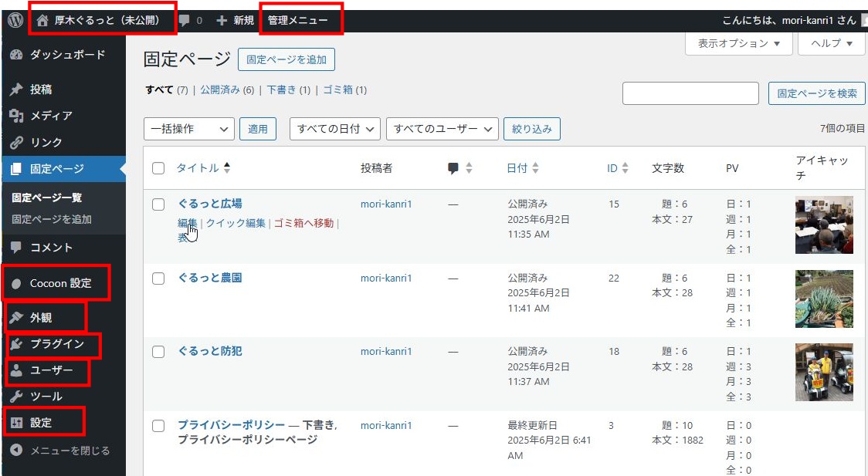
Task: Check the box for ぐるっと広場
Action: coord(158,204)
